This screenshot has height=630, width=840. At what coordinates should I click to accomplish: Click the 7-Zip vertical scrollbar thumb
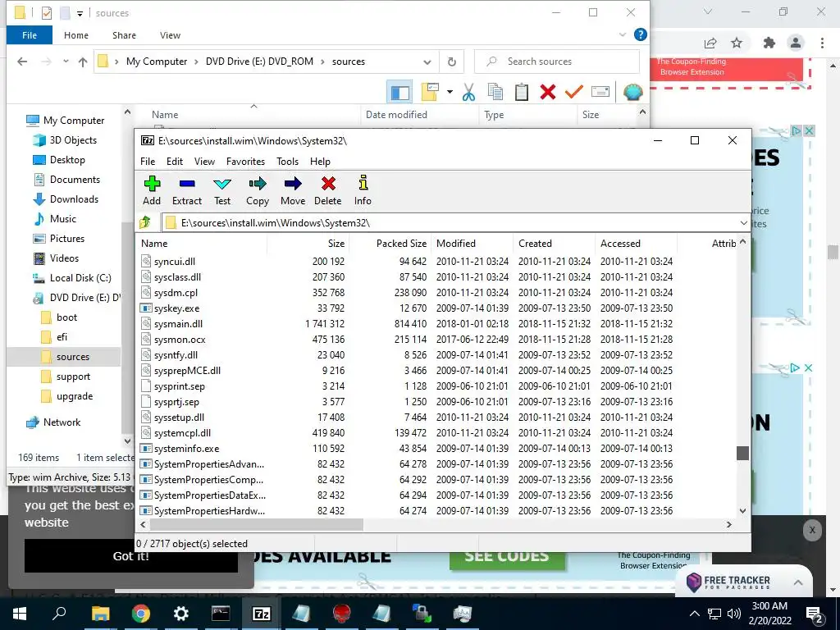(742, 453)
